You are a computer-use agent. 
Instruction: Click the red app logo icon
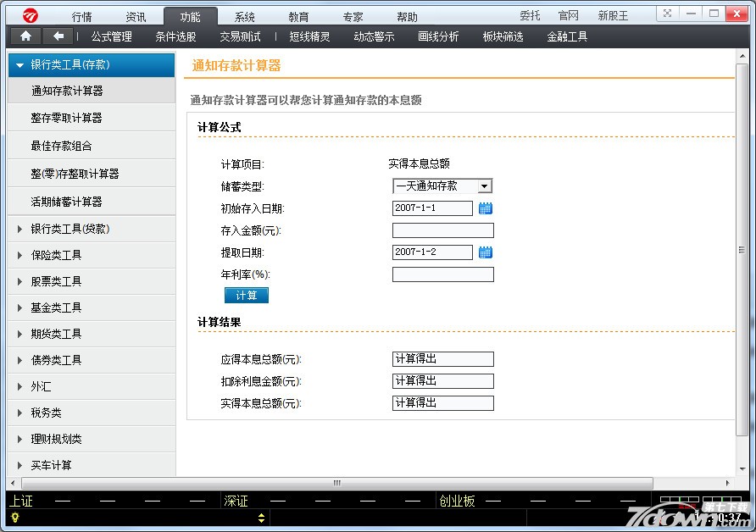coord(31,14)
